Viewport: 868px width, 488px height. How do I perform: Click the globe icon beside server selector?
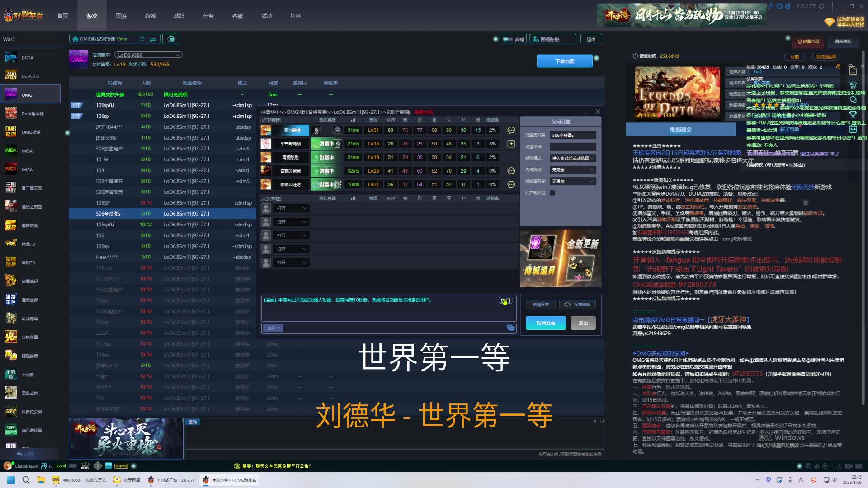[x=171, y=39]
